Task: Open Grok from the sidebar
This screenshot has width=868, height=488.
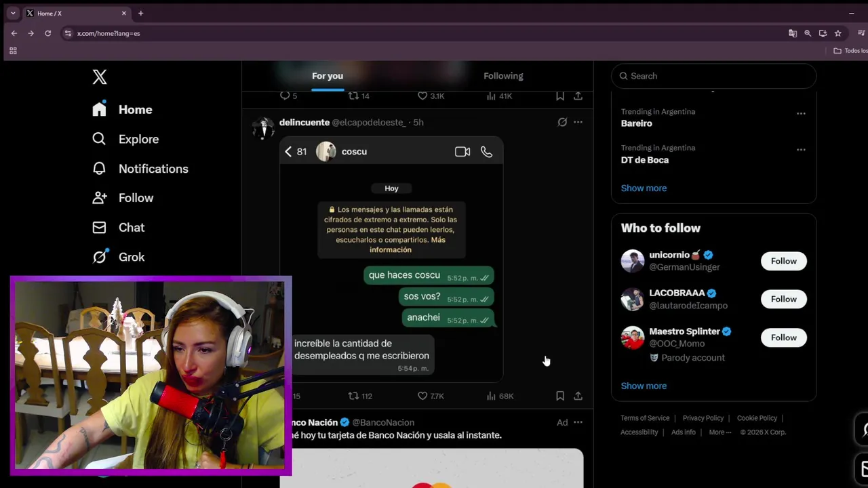Action: click(119, 257)
